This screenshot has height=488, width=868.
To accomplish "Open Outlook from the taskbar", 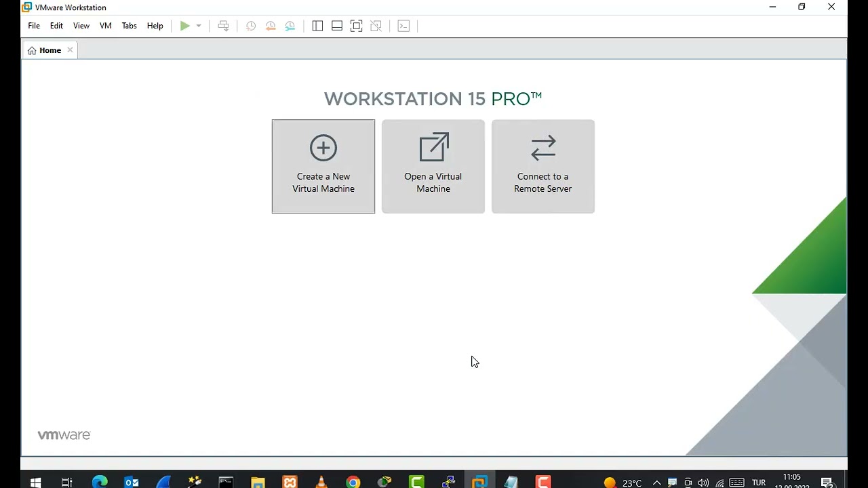I will click(132, 482).
